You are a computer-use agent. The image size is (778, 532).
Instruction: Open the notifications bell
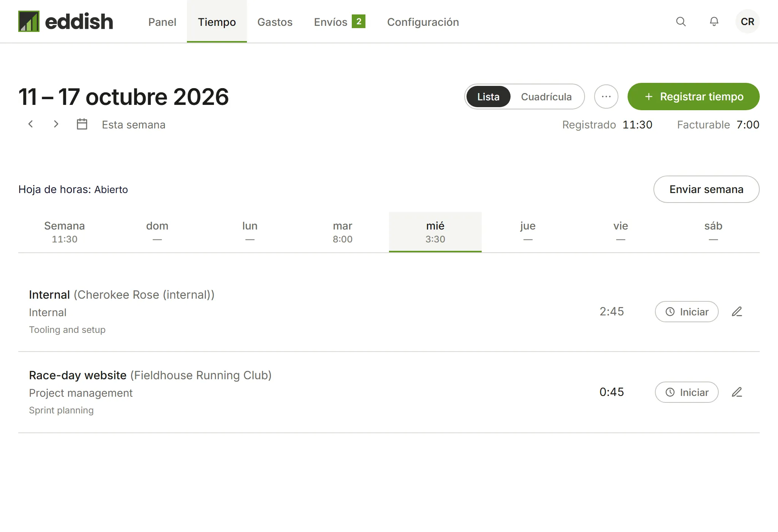tap(714, 22)
